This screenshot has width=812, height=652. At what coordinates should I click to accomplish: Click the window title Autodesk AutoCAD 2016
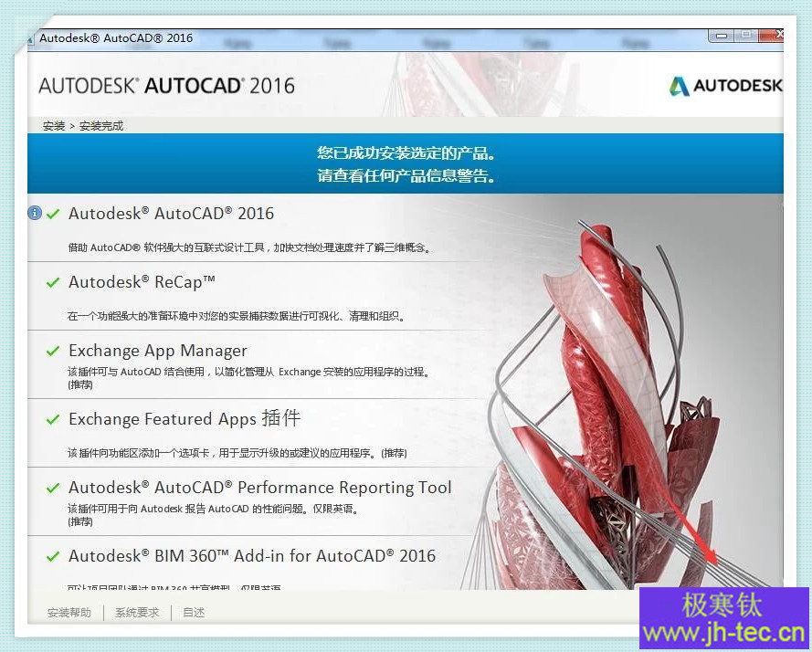tap(116, 37)
